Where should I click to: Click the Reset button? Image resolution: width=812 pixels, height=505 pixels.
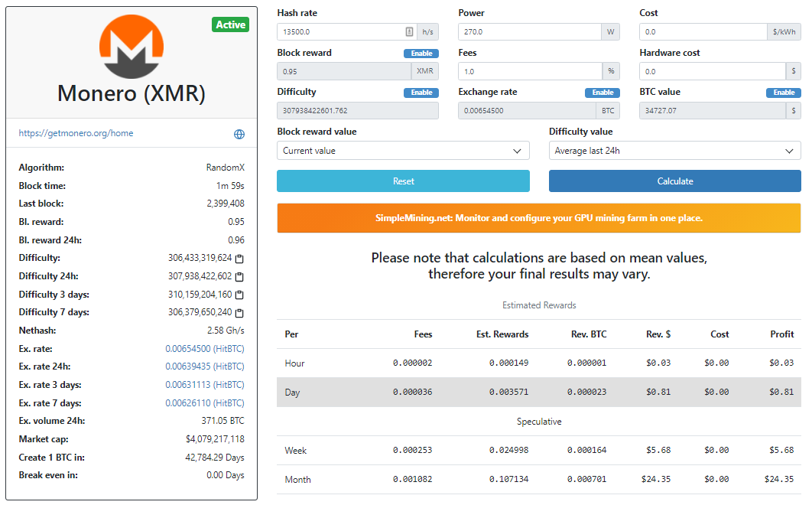pos(403,181)
